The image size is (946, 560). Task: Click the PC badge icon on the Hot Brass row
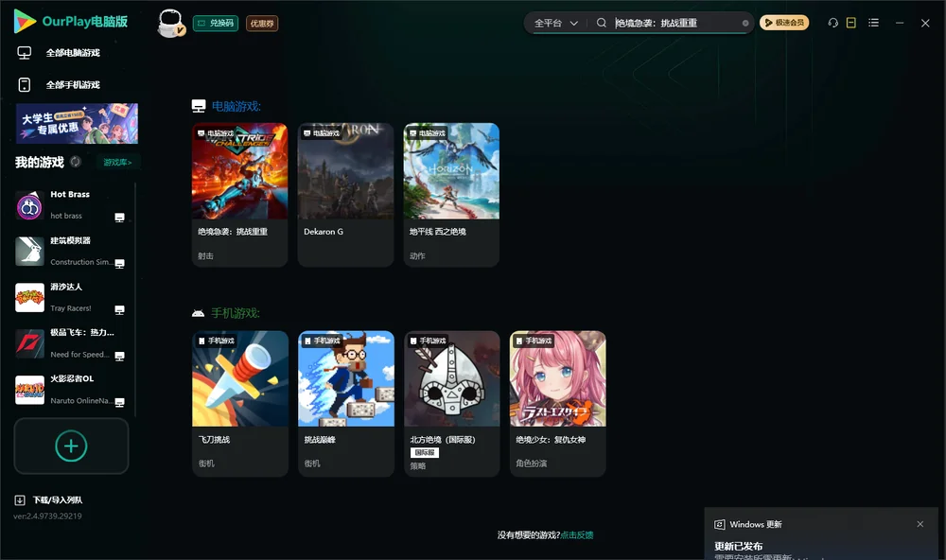click(x=119, y=218)
